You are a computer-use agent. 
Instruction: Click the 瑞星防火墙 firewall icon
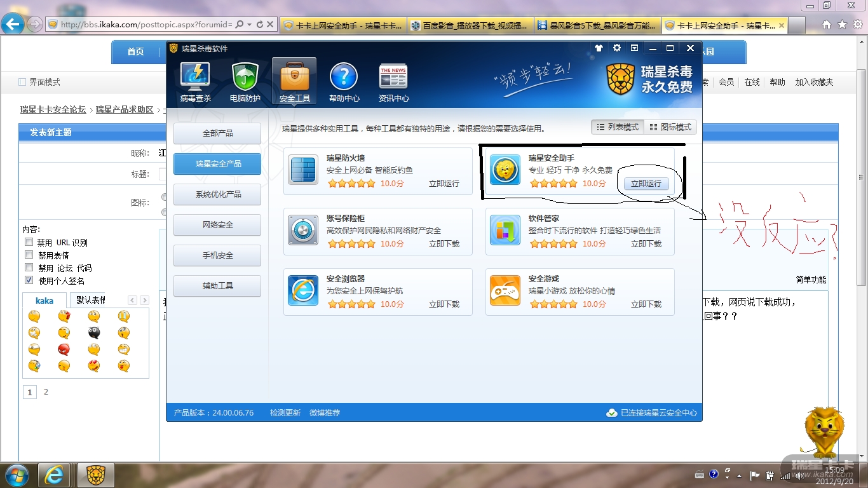tap(303, 170)
